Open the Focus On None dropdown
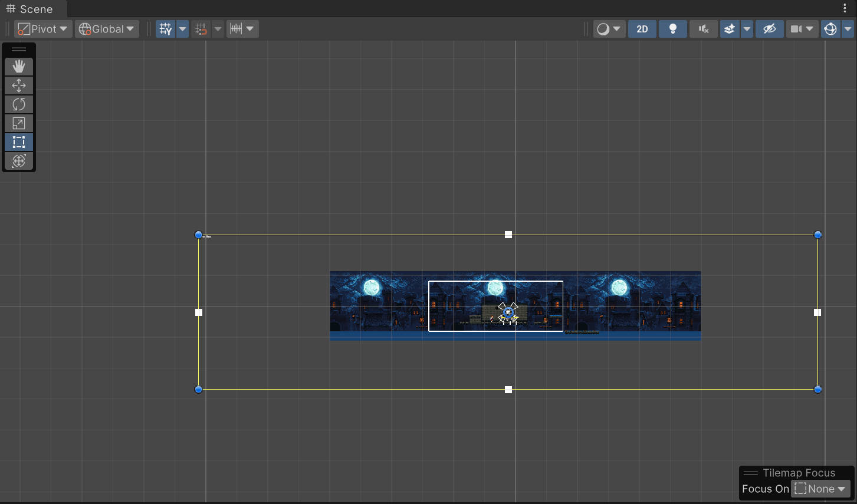The width and height of the screenshot is (857, 504). point(820,489)
